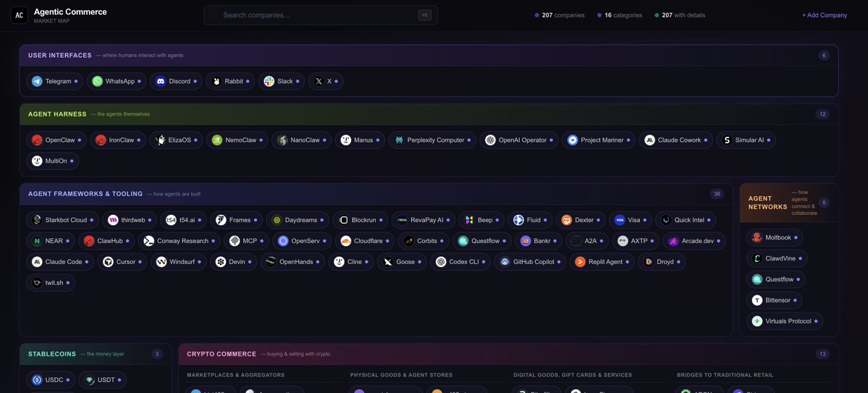Click the Manus smiley icon
Viewport: 868px width, 393px height.
(x=346, y=140)
